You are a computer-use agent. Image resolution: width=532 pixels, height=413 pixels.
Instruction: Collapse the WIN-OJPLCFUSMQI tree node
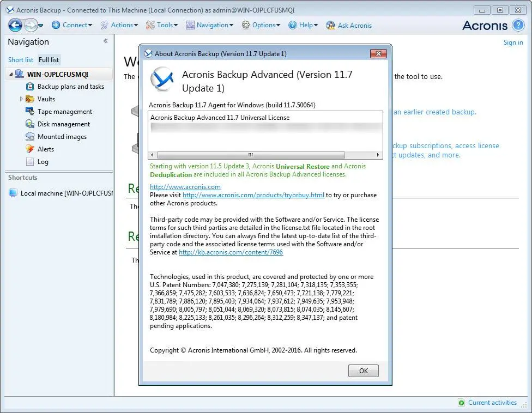pyautogui.click(x=11, y=74)
